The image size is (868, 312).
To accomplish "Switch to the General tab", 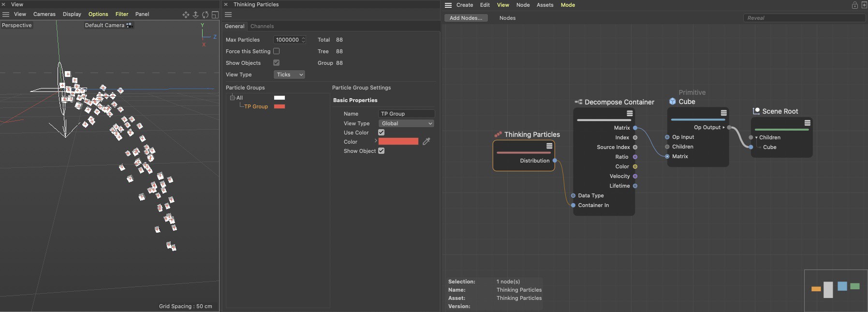I will click(235, 26).
